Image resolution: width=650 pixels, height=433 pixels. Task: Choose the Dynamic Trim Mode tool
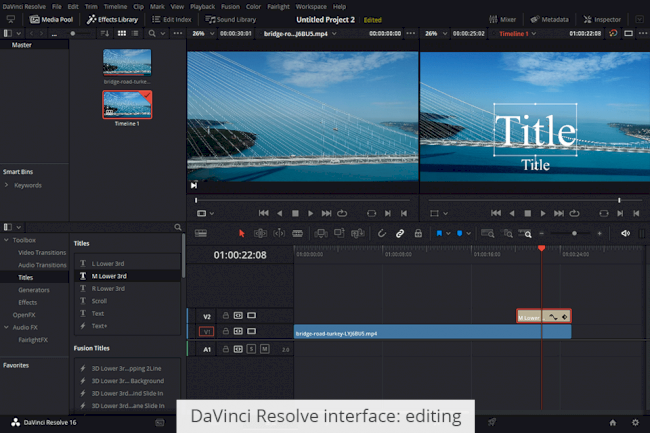[279, 234]
